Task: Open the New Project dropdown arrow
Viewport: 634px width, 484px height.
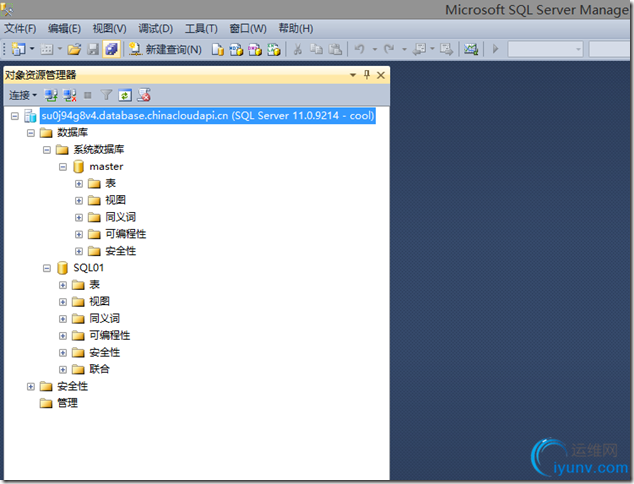Action: [32, 49]
